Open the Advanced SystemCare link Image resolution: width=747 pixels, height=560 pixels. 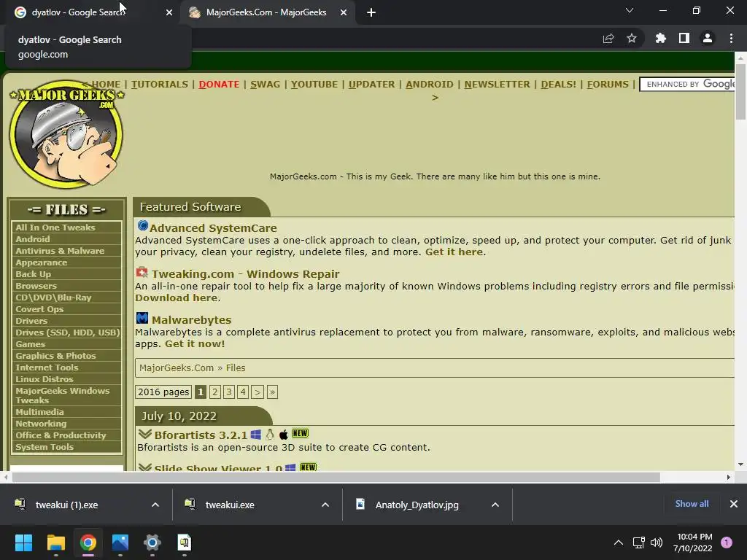click(214, 228)
